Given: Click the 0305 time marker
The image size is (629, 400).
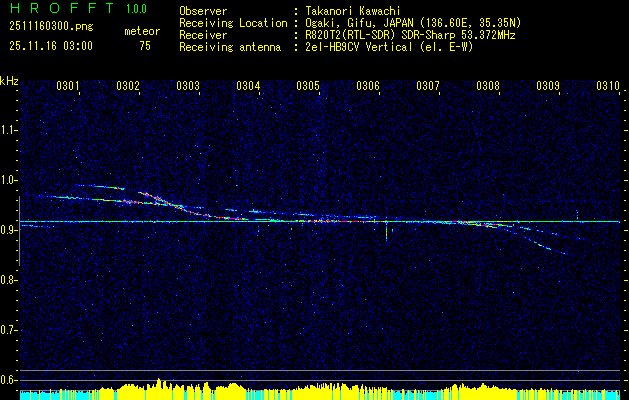Looking at the screenshot, I should pos(308,85).
